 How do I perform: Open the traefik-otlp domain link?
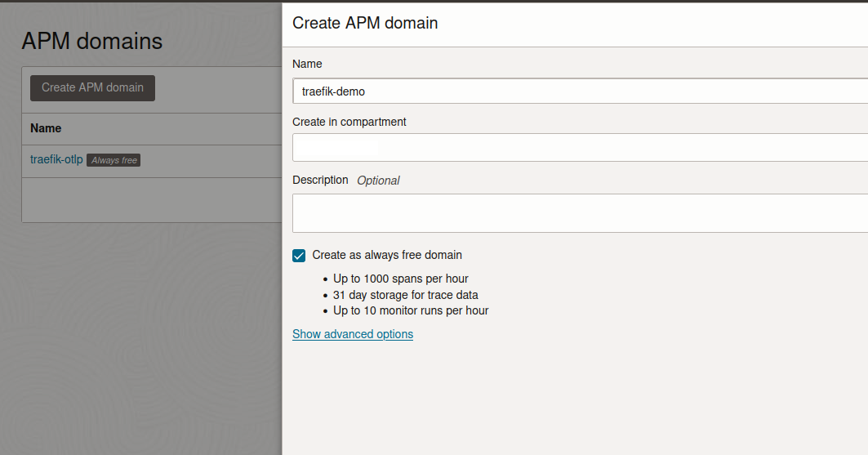pyautogui.click(x=56, y=160)
